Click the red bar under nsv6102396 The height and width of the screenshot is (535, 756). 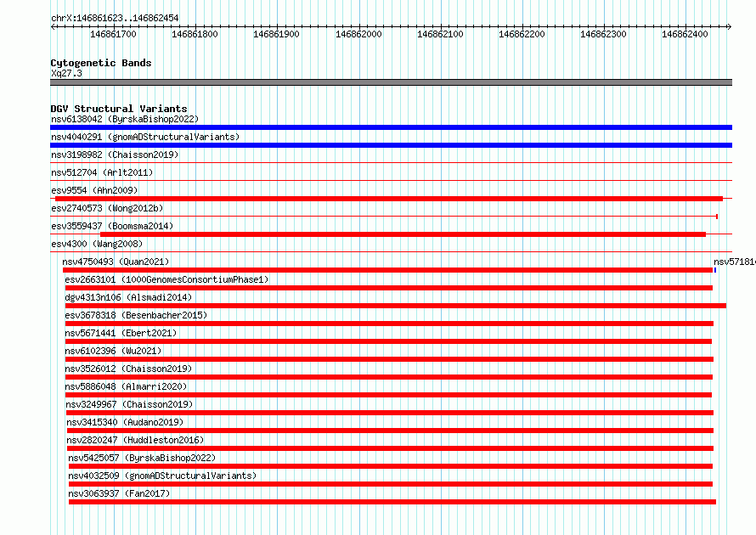pyautogui.click(x=389, y=359)
